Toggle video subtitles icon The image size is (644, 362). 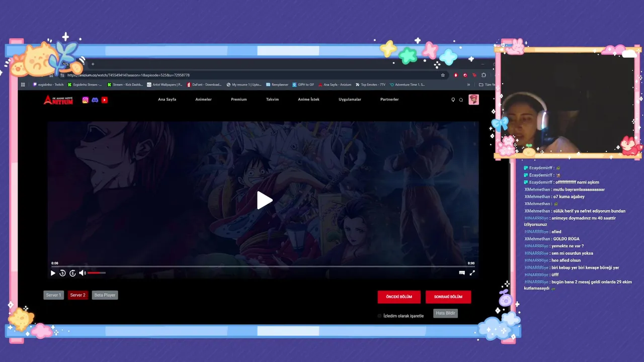point(462,273)
